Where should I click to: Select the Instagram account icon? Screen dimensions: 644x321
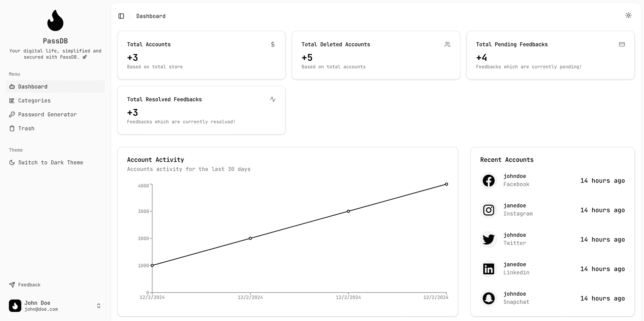488,210
